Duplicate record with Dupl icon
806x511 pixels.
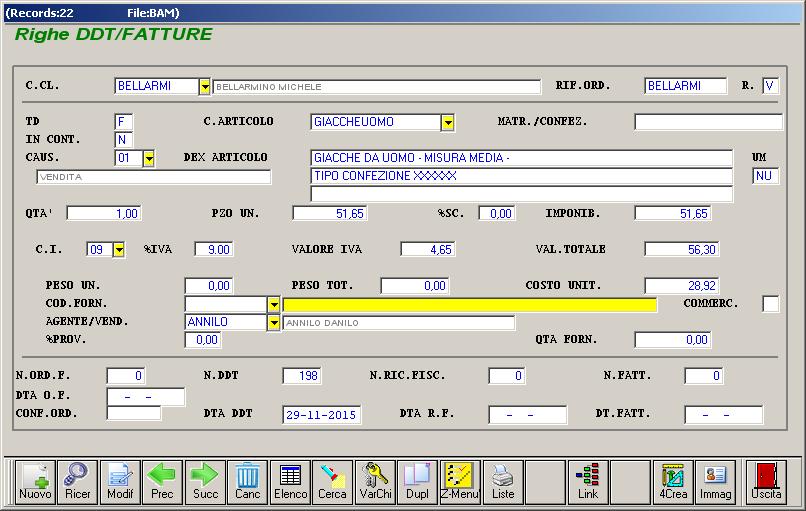pos(417,482)
